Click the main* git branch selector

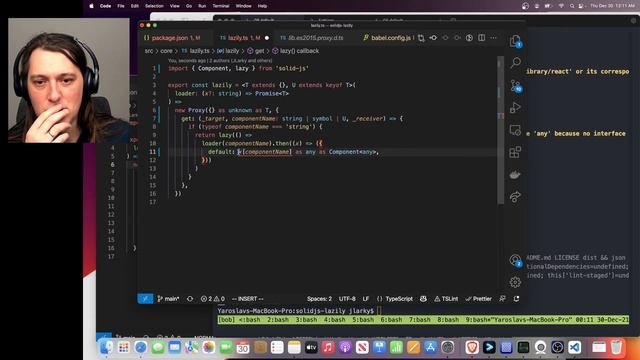pyautogui.click(x=168, y=299)
